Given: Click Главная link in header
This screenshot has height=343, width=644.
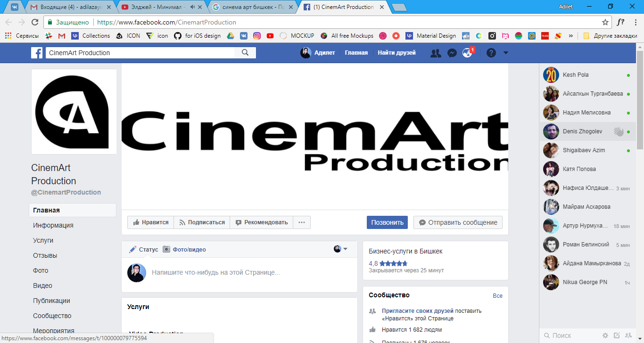Looking at the screenshot, I should [x=356, y=53].
